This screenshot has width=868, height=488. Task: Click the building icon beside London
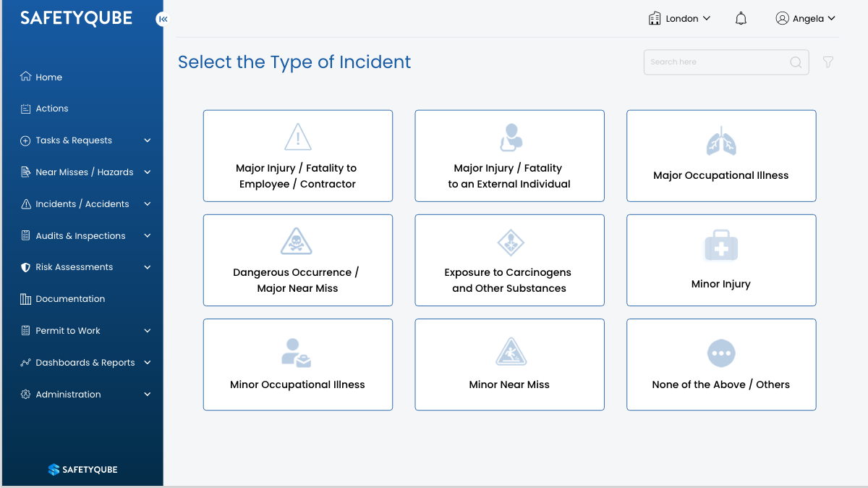pyautogui.click(x=655, y=18)
